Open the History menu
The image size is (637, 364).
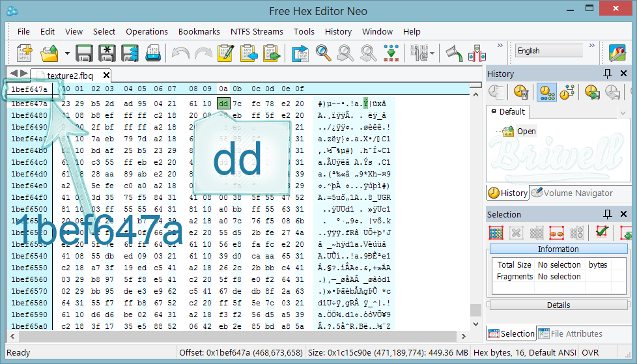[338, 32]
